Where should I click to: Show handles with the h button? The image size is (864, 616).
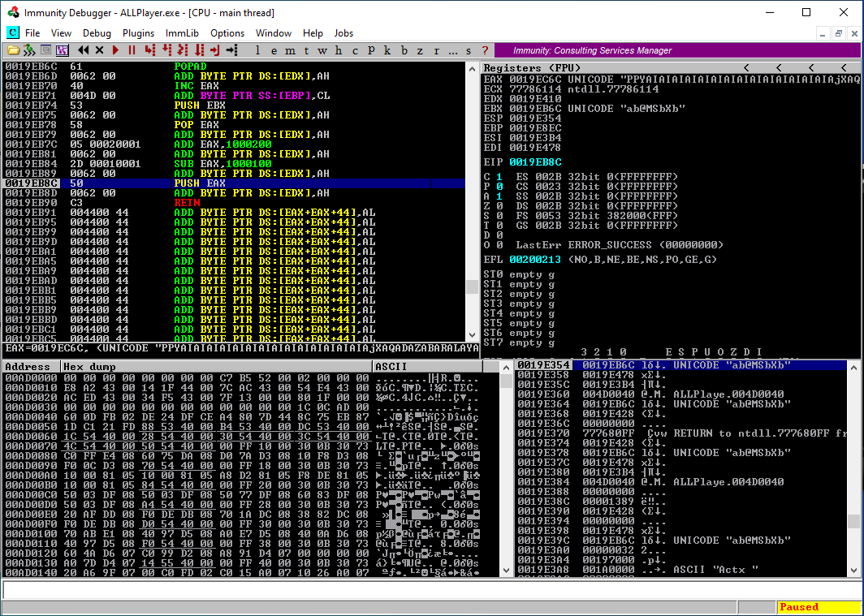tap(339, 50)
